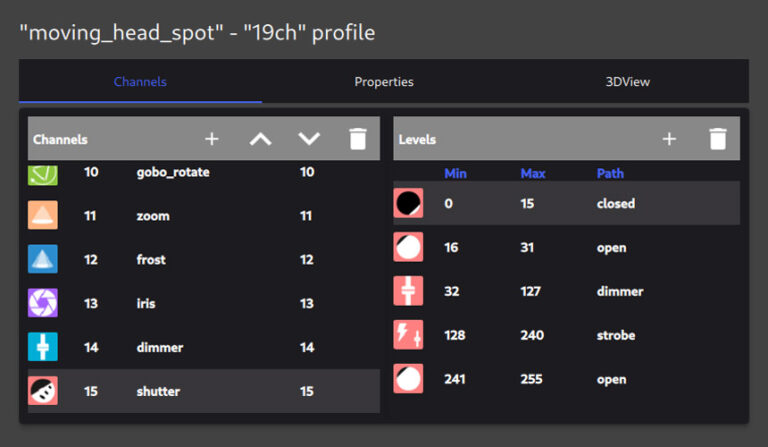The image size is (768, 447).
Task: Click the shutter channel icon
Action: pyautogui.click(x=43, y=391)
